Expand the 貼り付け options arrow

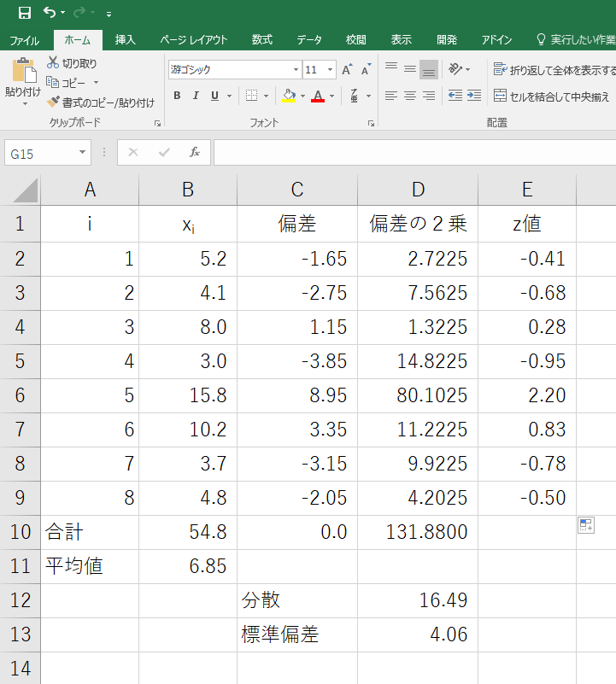coord(25,104)
